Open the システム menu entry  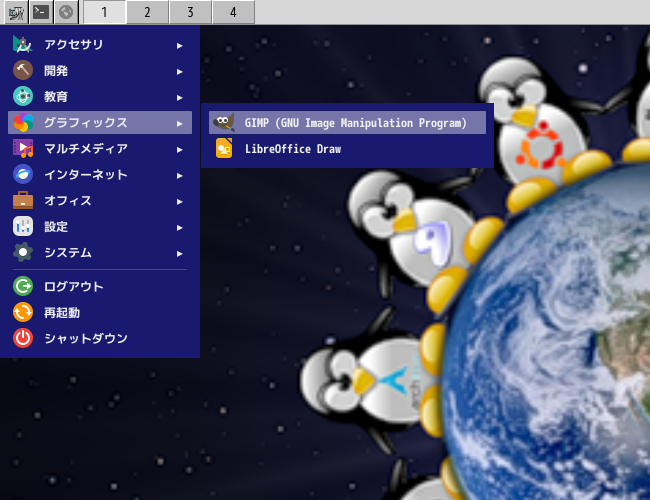tap(100, 252)
